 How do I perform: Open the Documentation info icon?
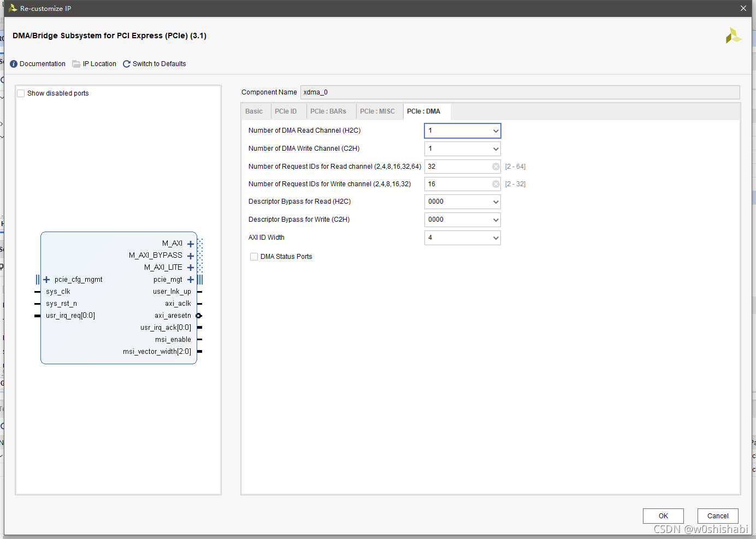point(14,64)
